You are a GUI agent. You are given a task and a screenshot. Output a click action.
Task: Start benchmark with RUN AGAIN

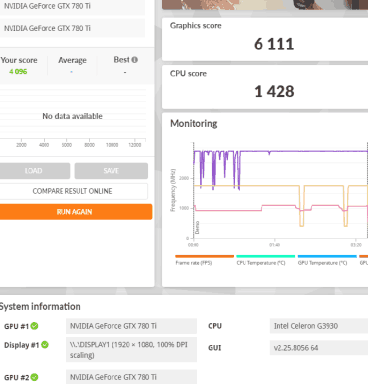pyautogui.click(x=75, y=212)
